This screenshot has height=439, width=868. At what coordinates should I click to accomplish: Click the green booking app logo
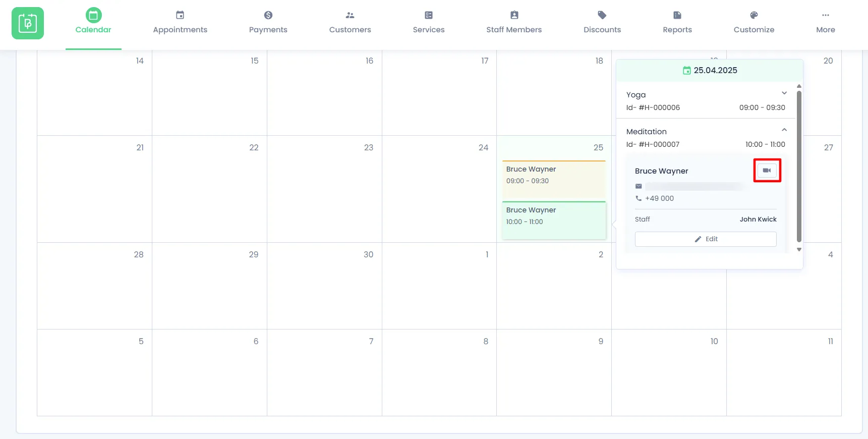click(28, 23)
